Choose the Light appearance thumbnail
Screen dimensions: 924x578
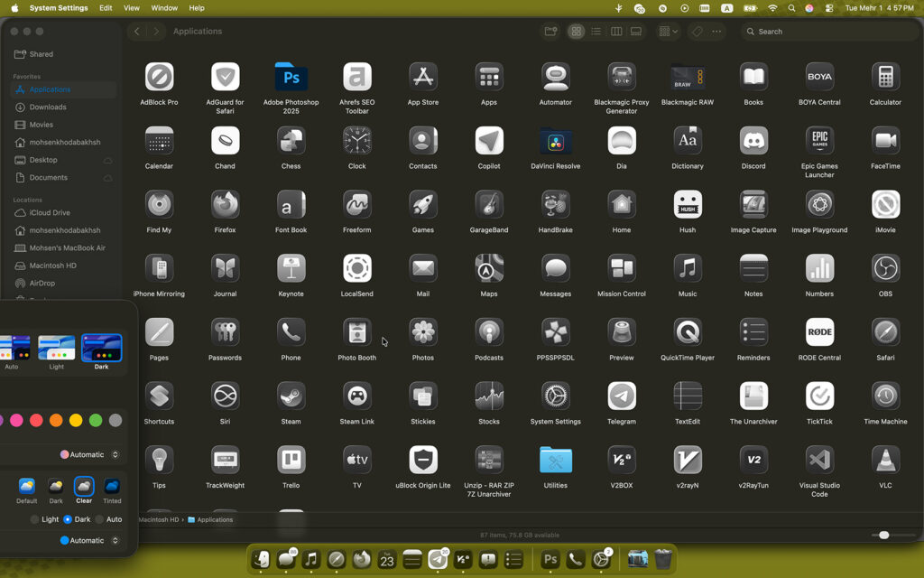coord(57,348)
